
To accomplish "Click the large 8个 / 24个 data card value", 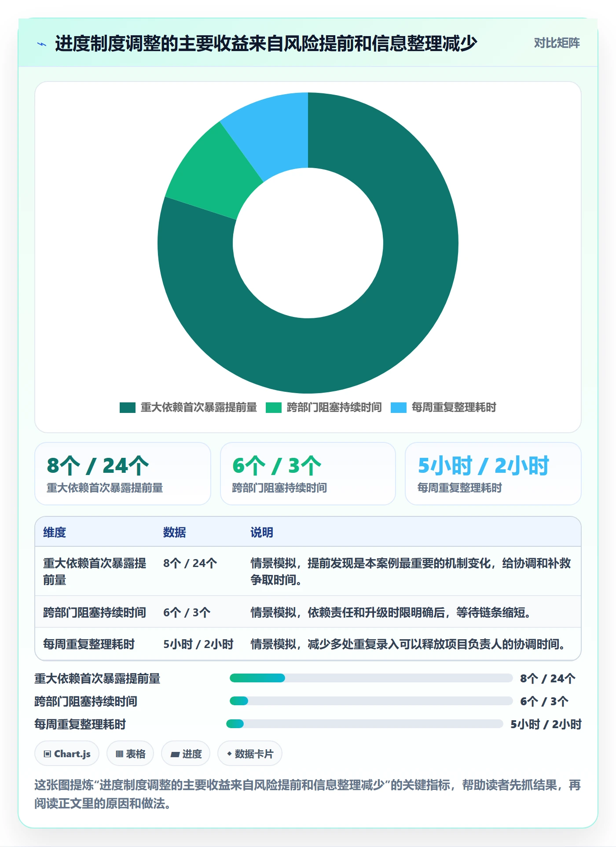I will (98, 466).
